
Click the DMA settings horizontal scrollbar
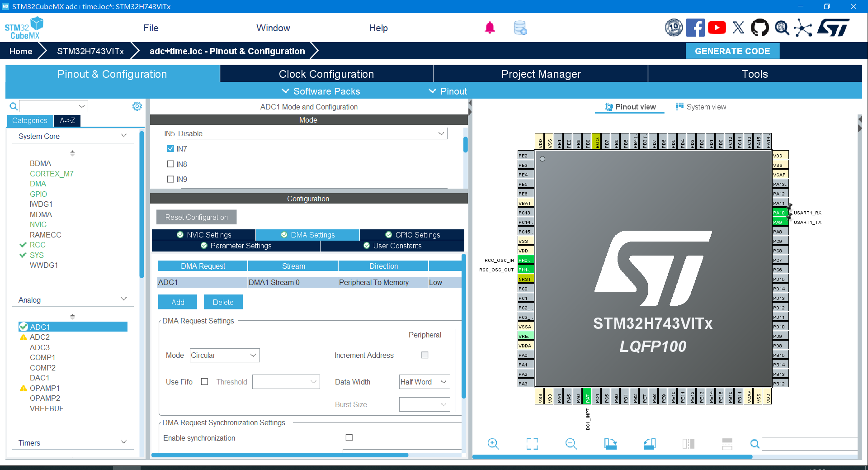[280, 455]
